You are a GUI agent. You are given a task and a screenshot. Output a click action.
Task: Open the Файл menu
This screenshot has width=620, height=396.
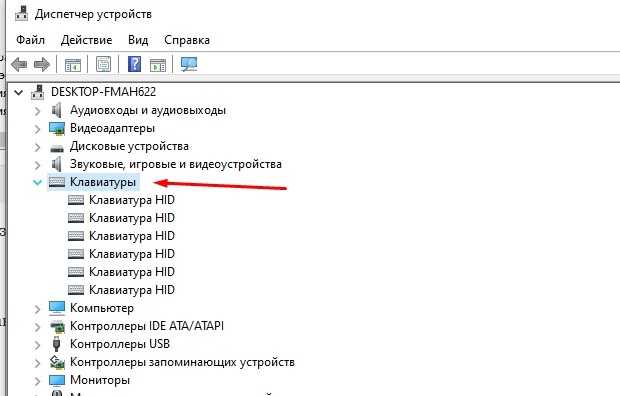[x=30, y=40]
